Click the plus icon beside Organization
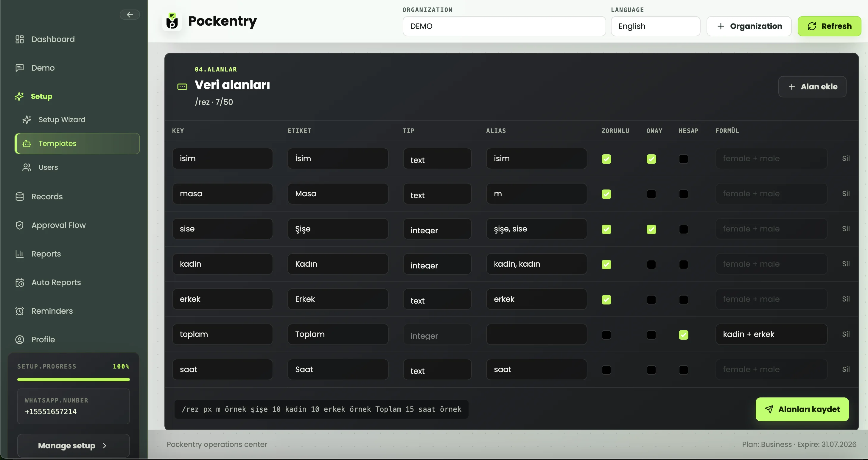 (x=721, y=26)
